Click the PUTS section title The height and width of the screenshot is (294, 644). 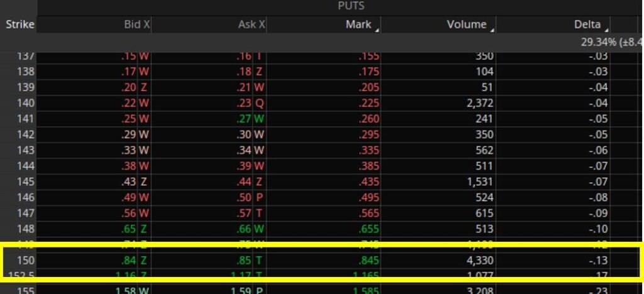coord(350,6)
